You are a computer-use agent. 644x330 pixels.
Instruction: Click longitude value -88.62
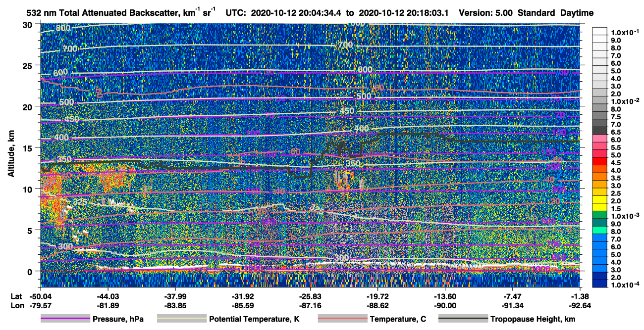click(377, 305)
